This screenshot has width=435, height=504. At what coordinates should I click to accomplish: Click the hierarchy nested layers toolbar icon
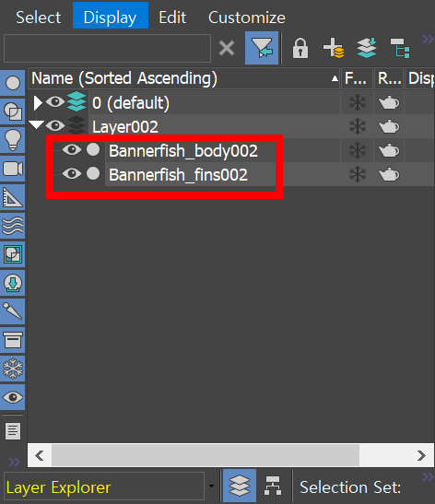pyautogui.click(x=400, y=48)
